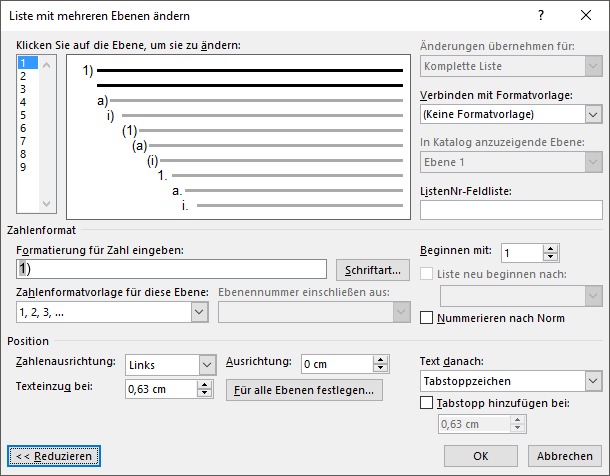Close the dialog with the X button

(x=586, y=16)
